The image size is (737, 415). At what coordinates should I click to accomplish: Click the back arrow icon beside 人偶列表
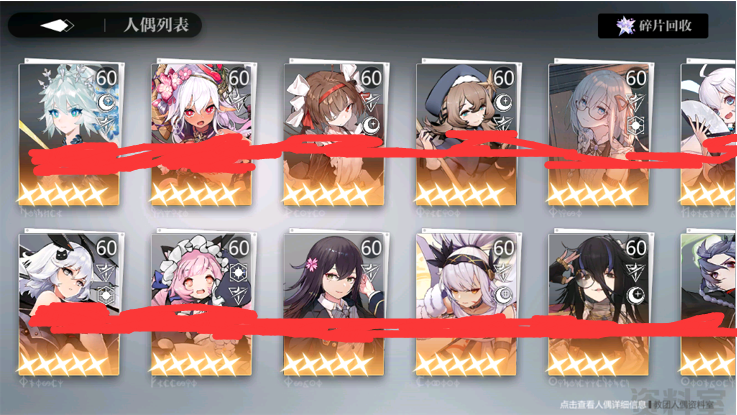tap(57, 25)
